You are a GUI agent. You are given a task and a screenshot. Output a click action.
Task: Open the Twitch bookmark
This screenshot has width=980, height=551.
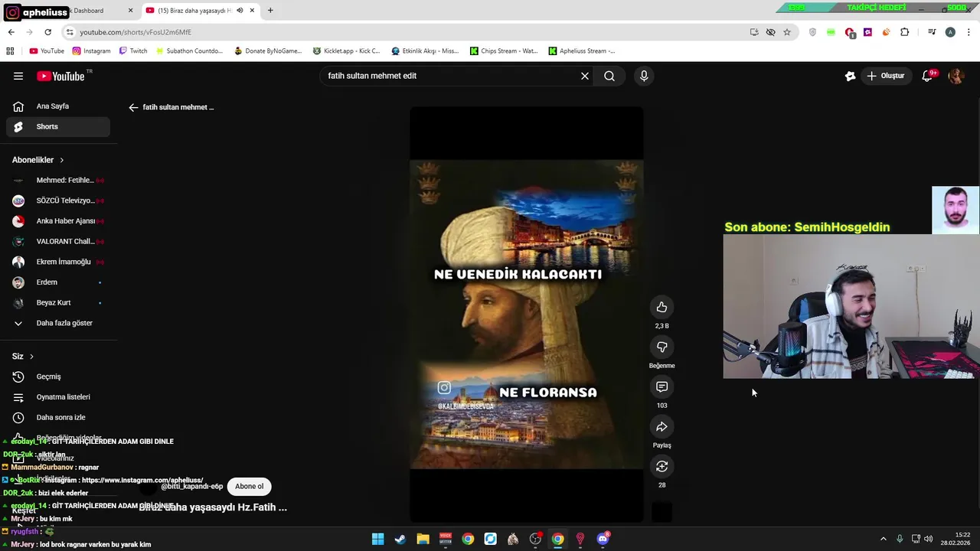[133, 51]
